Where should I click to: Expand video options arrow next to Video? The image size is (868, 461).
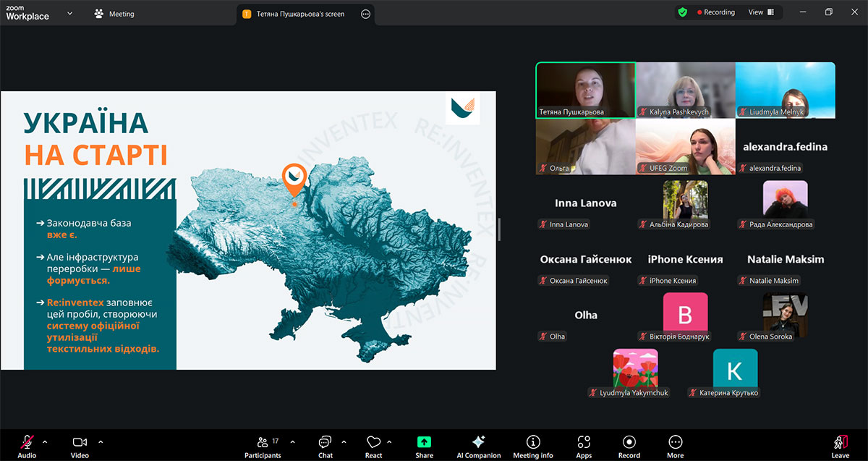click(x=101, y=441)
